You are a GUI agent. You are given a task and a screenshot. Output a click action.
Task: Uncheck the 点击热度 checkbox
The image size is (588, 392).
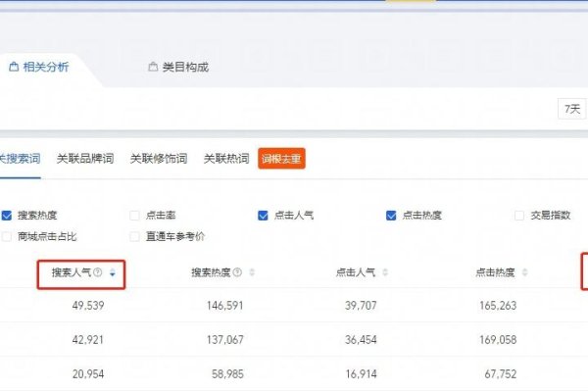(x=391, y=216)
